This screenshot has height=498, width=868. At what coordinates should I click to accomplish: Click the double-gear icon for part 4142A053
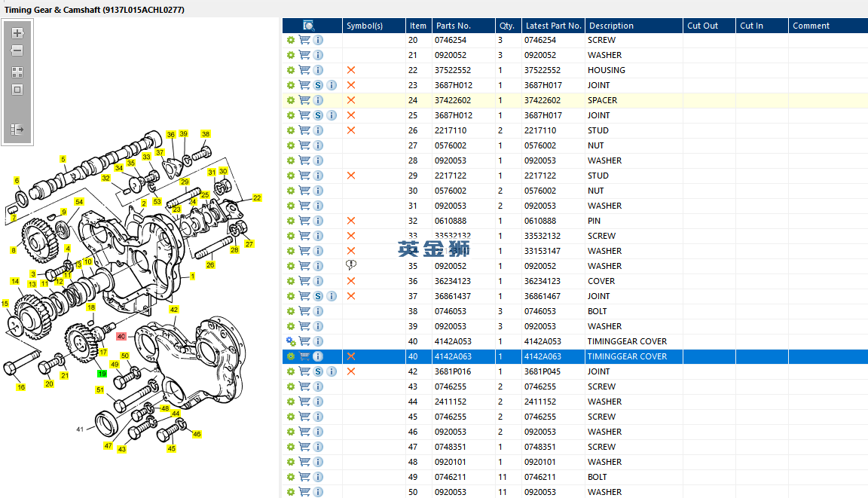coord(291,341)
